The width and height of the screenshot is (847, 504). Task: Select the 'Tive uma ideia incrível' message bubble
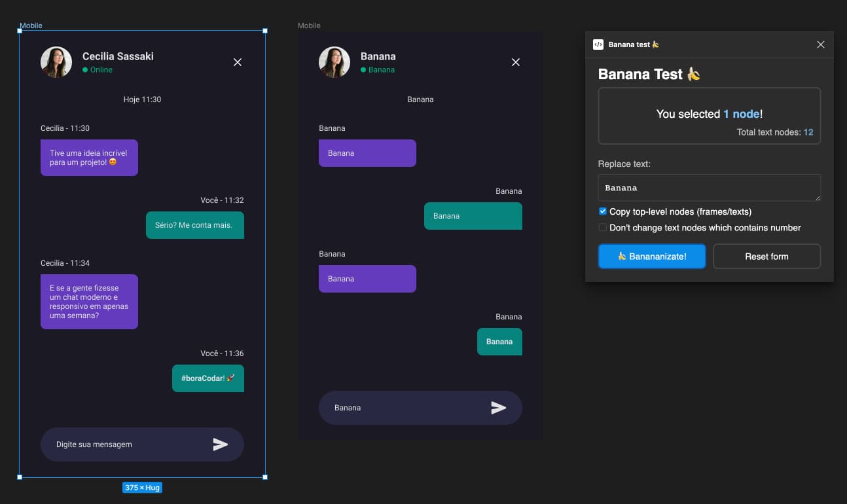pyautogui.click(x=89, y=158)
